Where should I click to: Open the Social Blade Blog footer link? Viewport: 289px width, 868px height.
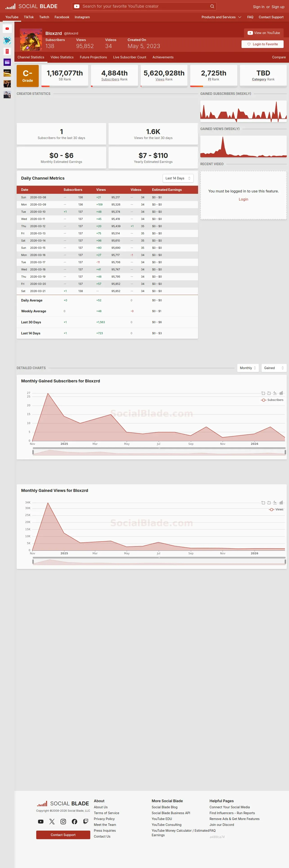(x=165, y=807)
